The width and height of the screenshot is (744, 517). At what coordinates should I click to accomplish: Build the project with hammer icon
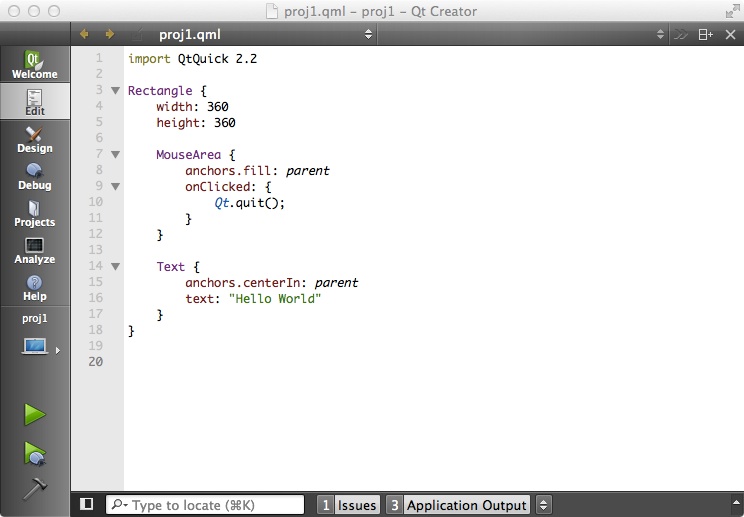pos(35,489)
